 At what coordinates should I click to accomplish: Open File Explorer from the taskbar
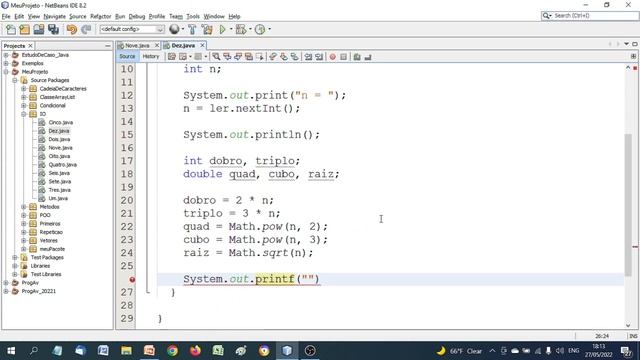tap(126, 351)
